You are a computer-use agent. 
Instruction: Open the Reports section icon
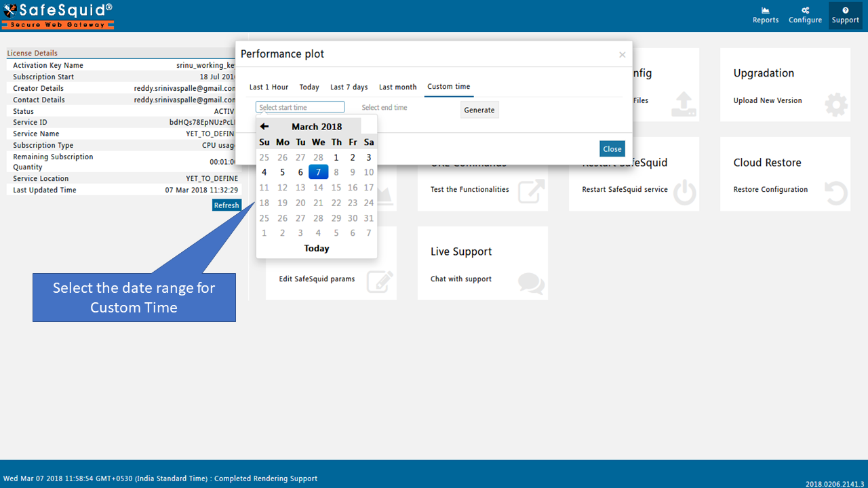coord(765,15)
